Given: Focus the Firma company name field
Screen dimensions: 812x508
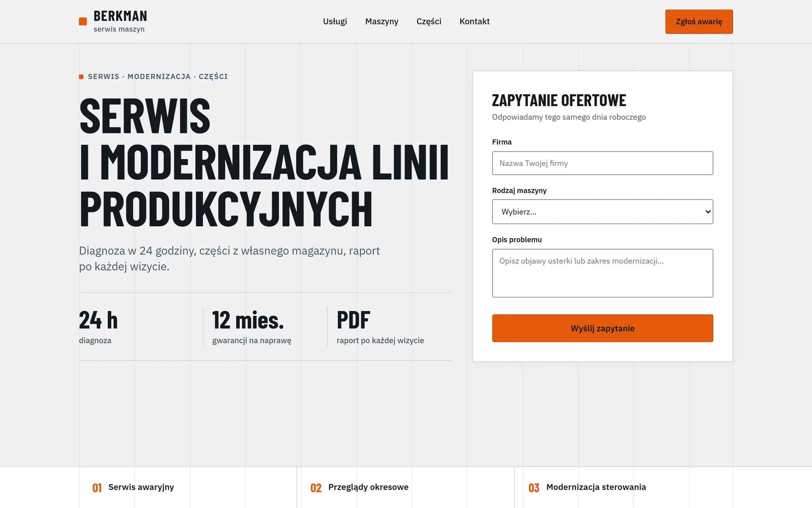Looking at the screenshot, I should coord(603,163).
